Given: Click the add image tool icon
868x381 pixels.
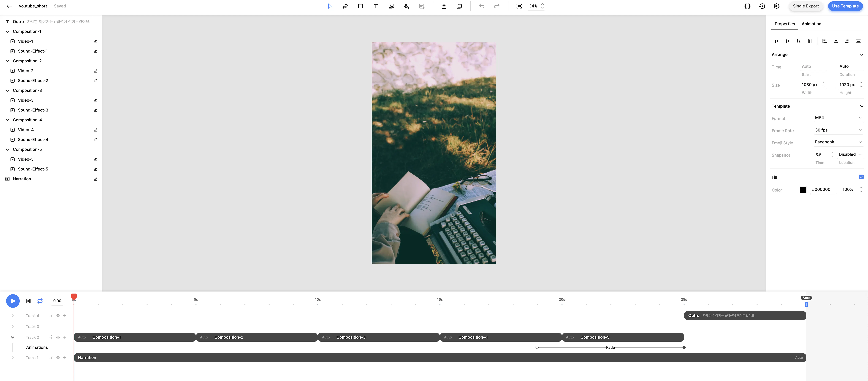Looking at the screenshot, I should tap(391, 6).
